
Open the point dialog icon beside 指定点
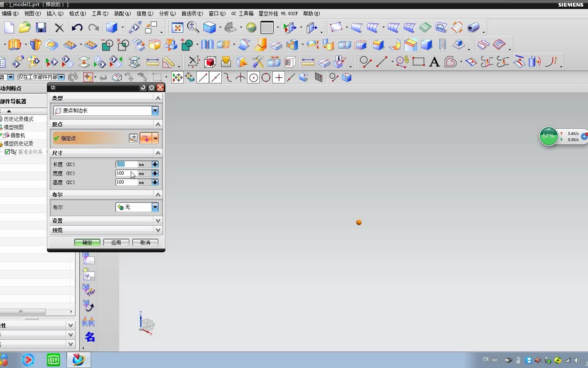[x=134, y=138]
